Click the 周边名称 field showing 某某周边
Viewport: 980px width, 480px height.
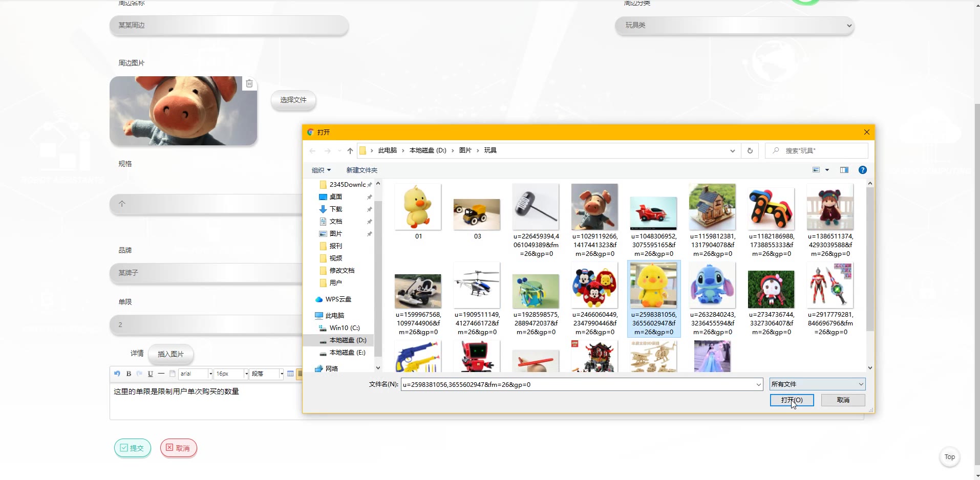tap(229, 25)
